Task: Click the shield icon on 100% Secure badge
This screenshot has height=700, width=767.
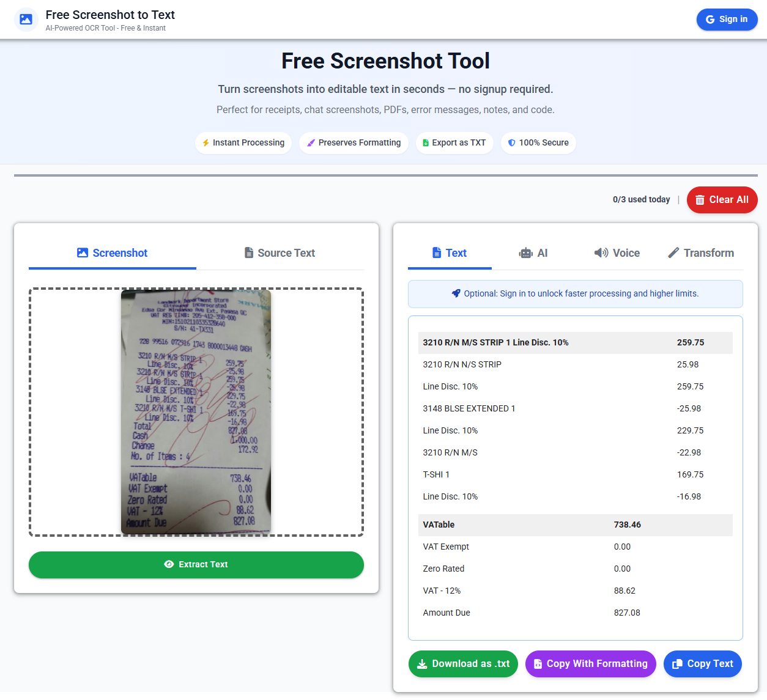Action: click(x=511, y=142)
